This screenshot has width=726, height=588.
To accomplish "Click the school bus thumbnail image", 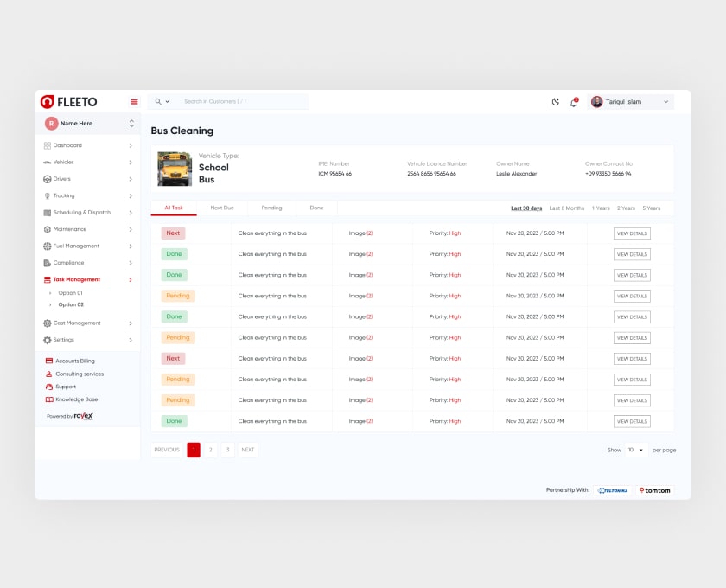I will coord(175,169).
